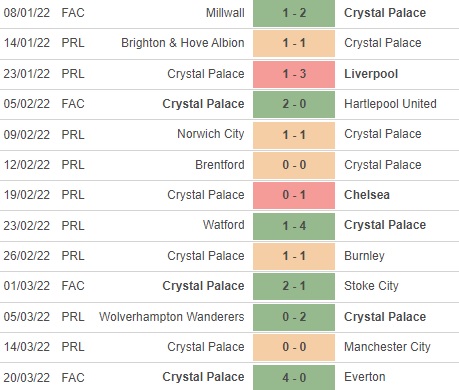Image resolution: width=459 pixels, height=390 pixels.
Task: Click the Norwich City team name
Action: click(211, 134)
